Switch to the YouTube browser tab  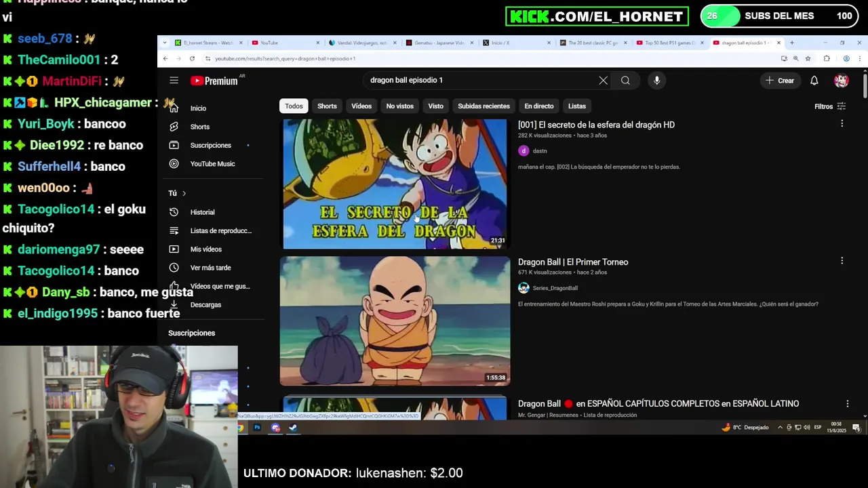285,43
